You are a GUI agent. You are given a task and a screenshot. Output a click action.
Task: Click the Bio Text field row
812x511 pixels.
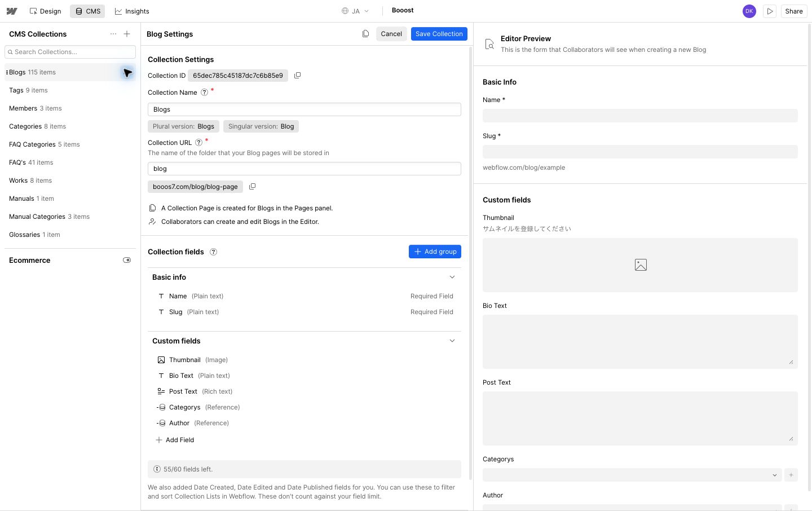tap(304, 376)
